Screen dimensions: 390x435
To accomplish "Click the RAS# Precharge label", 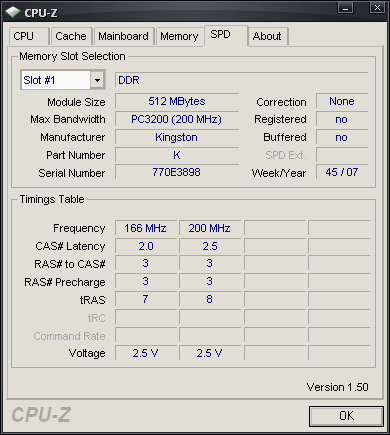I will pyautogui.click(x=65, y=282).
